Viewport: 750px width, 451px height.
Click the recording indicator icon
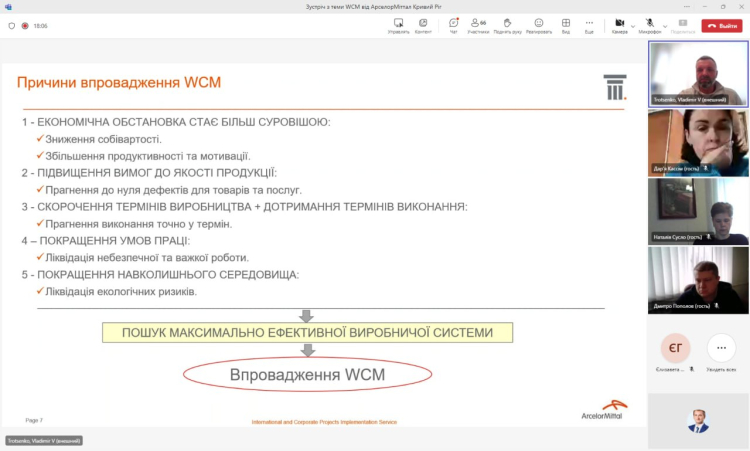click(x=24, y=27)
